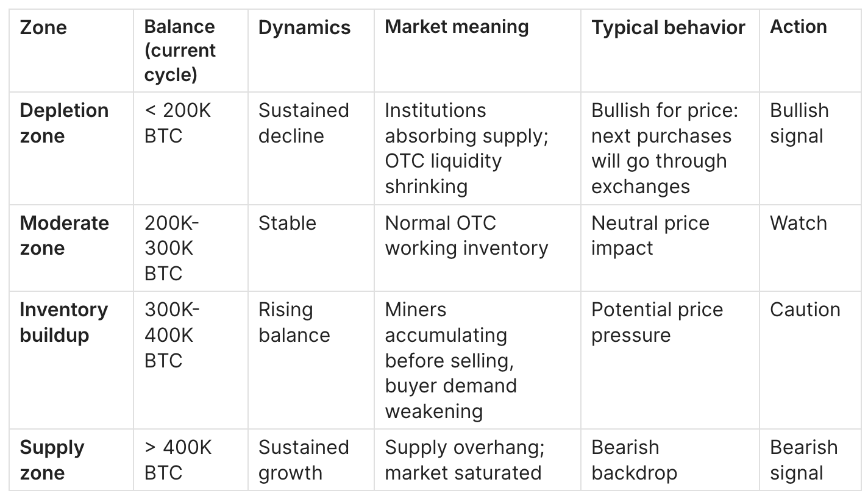Image resolution: width=868 pixels, height=496 pixels.
Task: Select the "Bullish signal" action cell
Action: click(x=799, y=123)
